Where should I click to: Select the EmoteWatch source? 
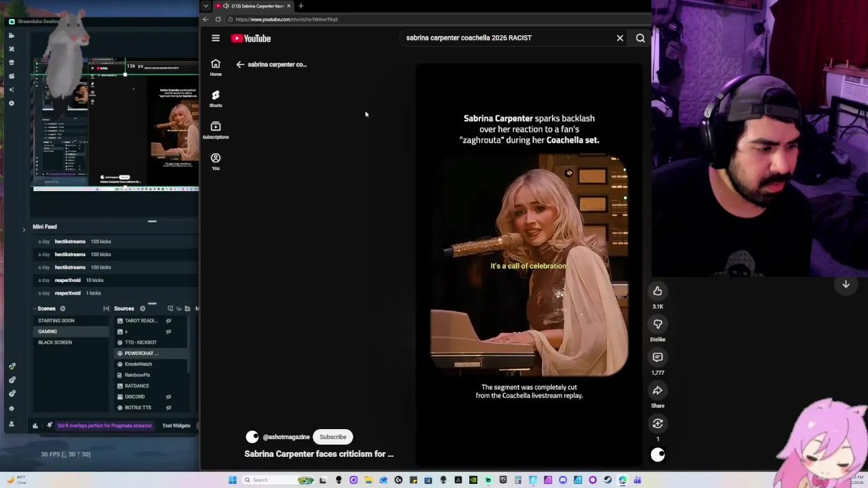138,364
